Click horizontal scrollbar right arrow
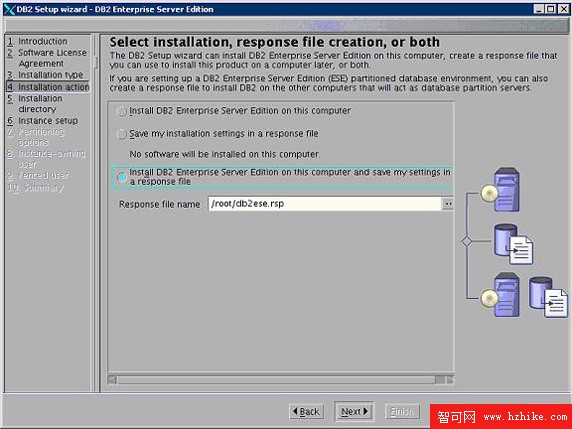 [450, 380]
